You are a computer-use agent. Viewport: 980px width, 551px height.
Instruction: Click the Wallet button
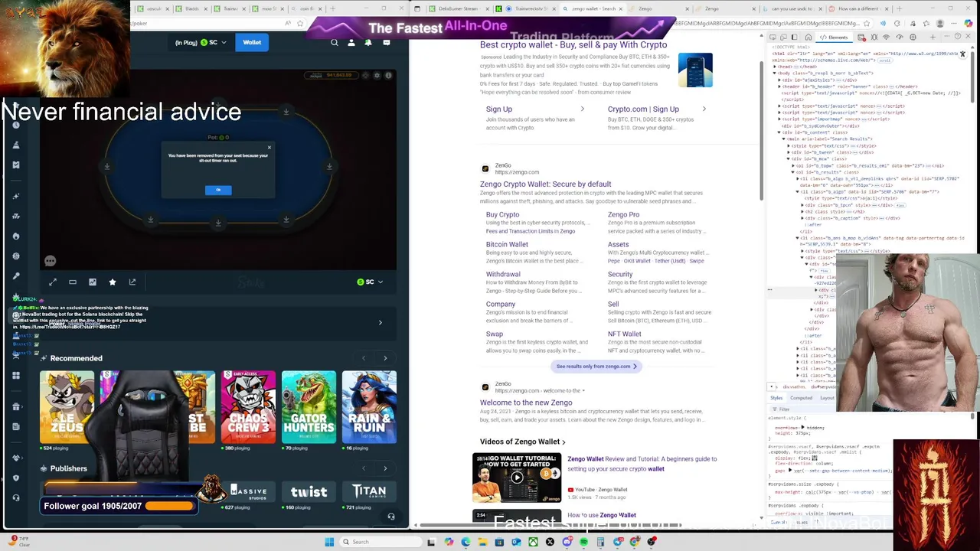(252, 43)
